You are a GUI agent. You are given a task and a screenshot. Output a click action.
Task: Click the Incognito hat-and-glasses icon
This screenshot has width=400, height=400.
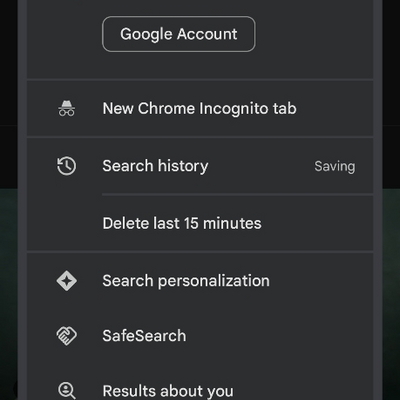click(67, 108)
